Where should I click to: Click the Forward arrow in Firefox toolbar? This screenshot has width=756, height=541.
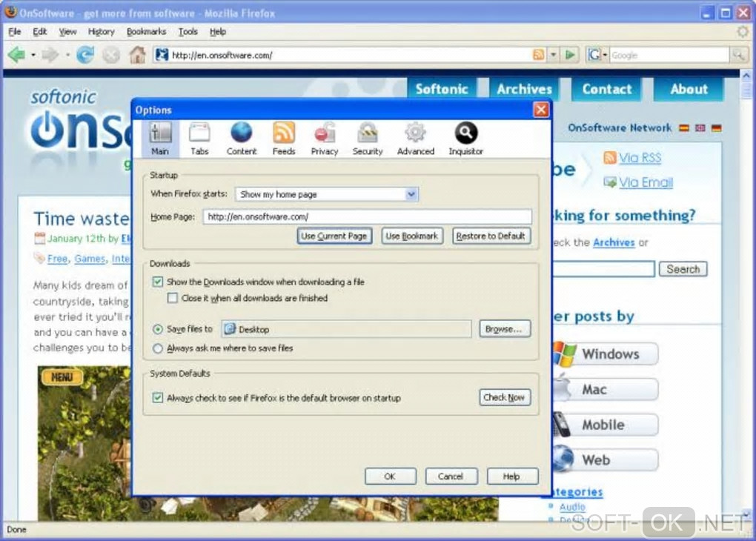(50, 55)
